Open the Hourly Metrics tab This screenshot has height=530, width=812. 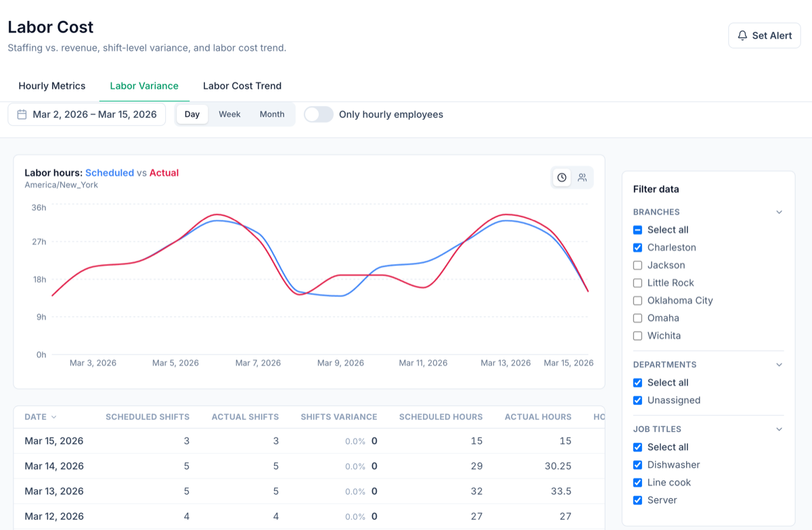click(x=52, y=86)
